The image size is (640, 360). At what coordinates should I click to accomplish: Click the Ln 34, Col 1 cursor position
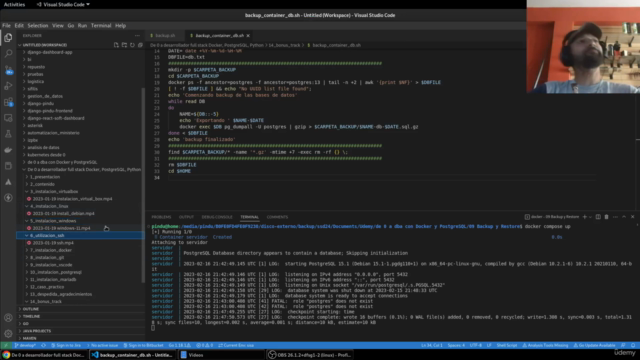pyautogui.click(x=431, y=345)
